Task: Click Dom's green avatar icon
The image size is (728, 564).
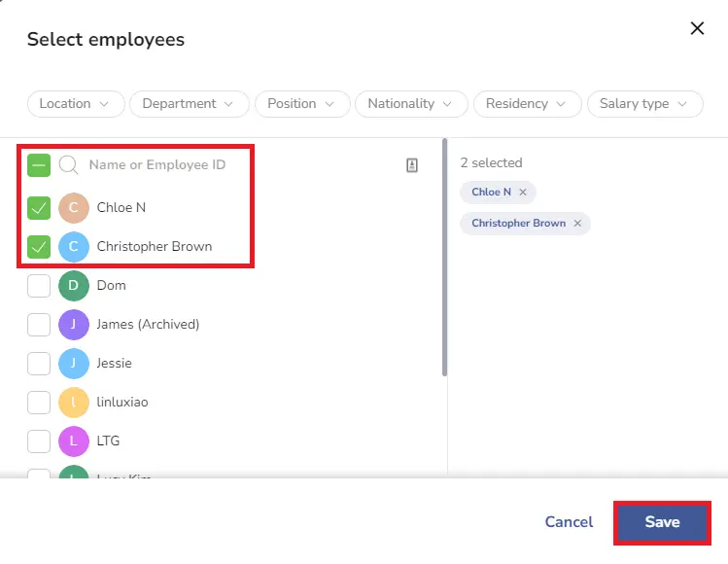Action: point(73,285)
